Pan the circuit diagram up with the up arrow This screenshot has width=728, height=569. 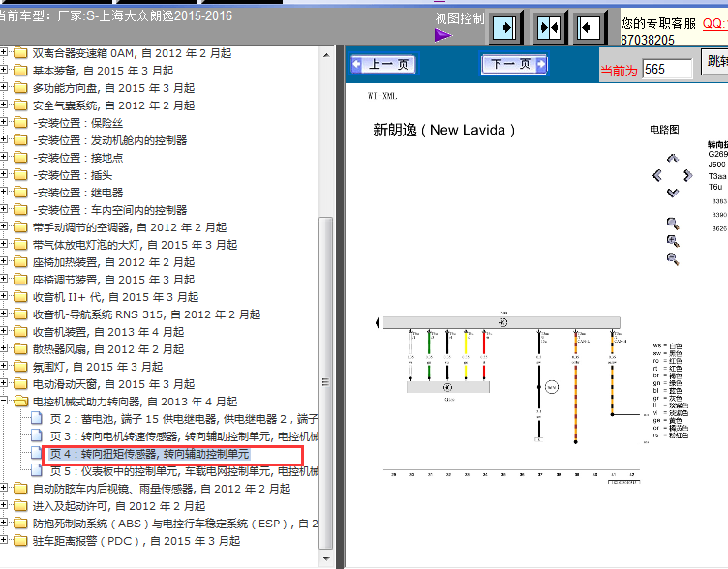click(x=672, y=159)
